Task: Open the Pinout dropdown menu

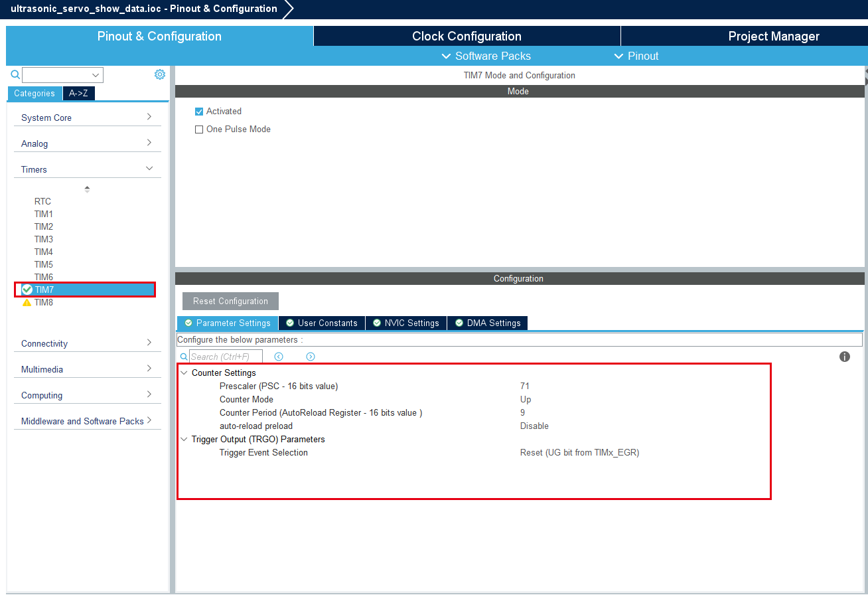Action: (x=636, y=56)
